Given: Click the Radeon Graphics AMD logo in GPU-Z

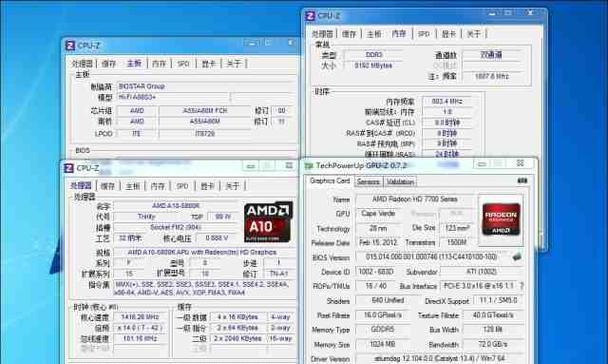Looking at the screenshot, I should point(501,219).
